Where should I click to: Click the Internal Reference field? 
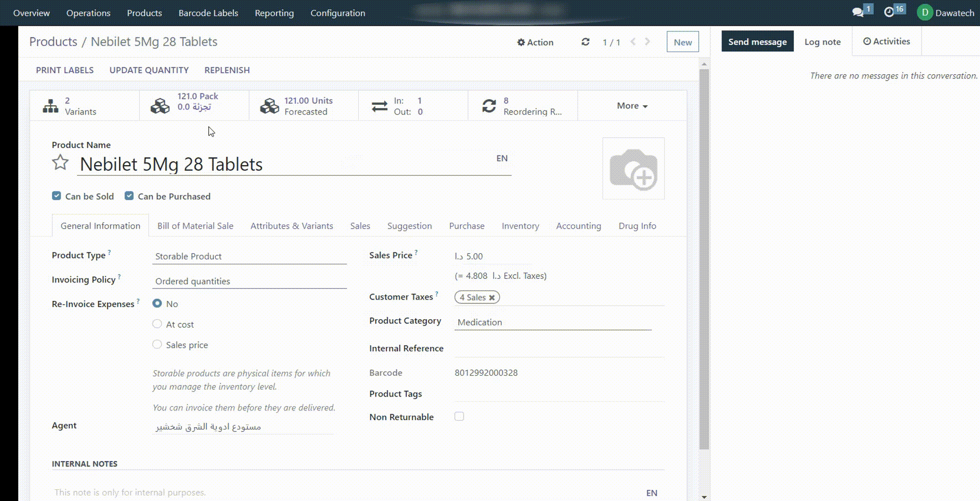click(x=559, y=348)
